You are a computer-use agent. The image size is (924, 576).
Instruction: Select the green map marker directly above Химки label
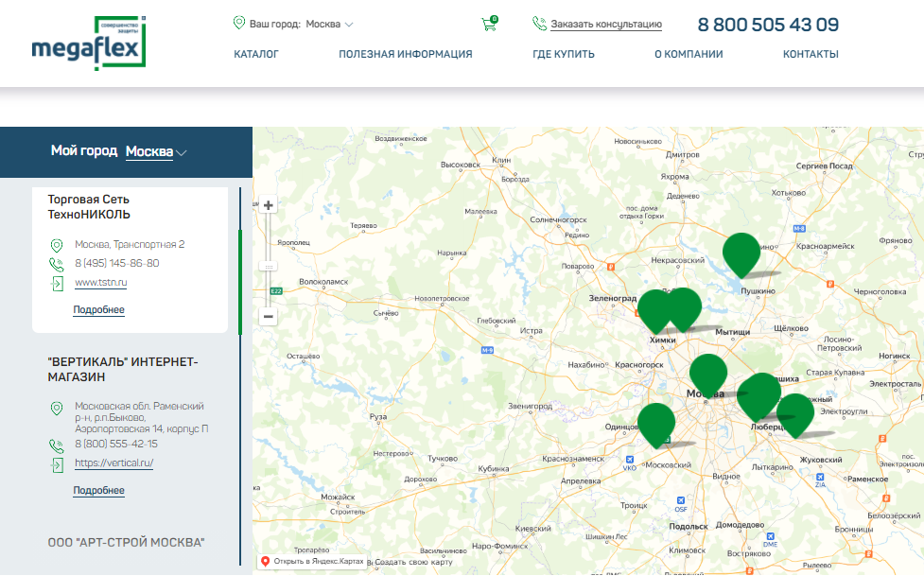pyautogui.click(x=655, y=310)
